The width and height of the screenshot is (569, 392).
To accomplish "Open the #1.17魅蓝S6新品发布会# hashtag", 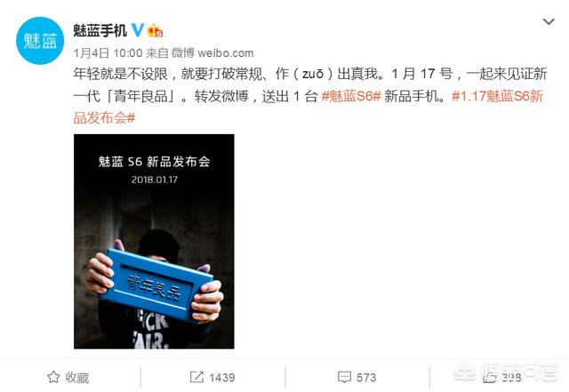I will pos(309,107).
